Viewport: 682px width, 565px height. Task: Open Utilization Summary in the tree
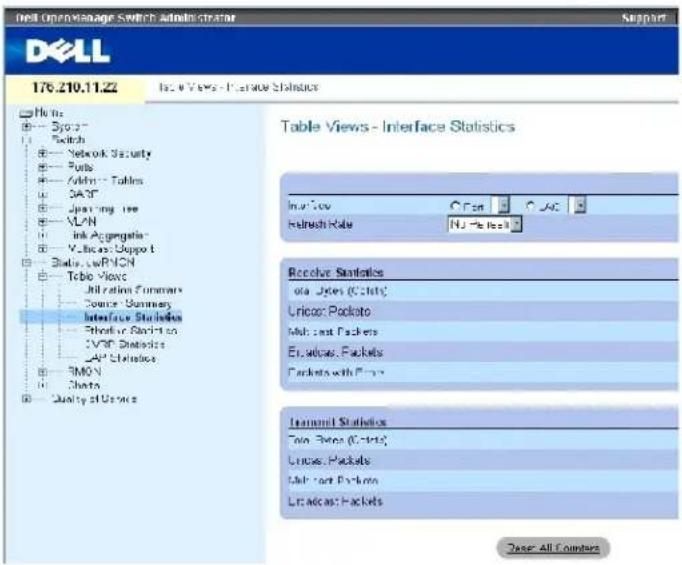click(x=134, y=290)
